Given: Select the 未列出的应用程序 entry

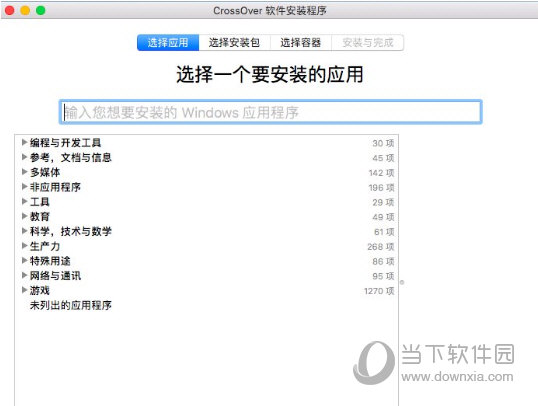Looking at the screenshot, I should 71,305.
